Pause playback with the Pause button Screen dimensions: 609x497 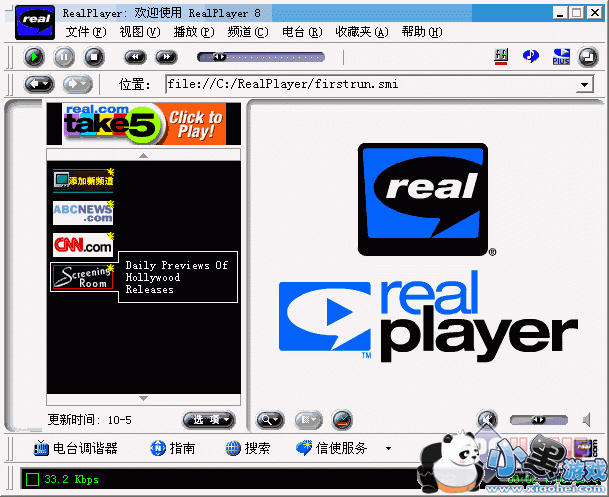(64, 57)
